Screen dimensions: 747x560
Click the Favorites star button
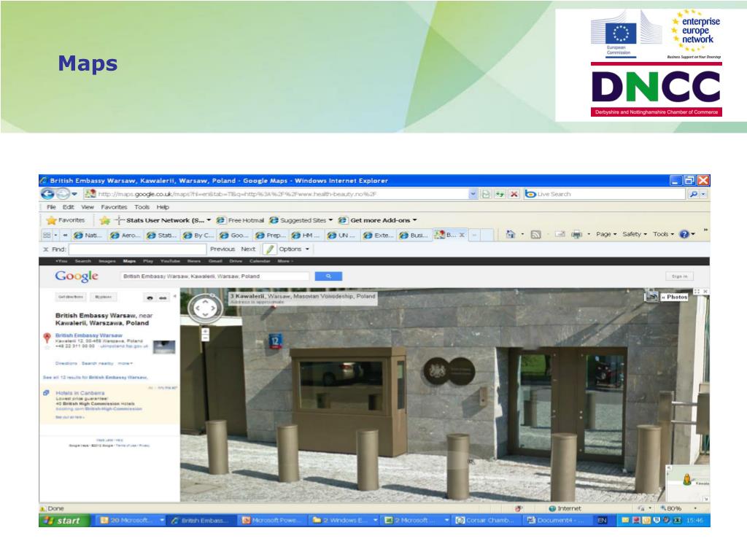(x=66, y=220)
